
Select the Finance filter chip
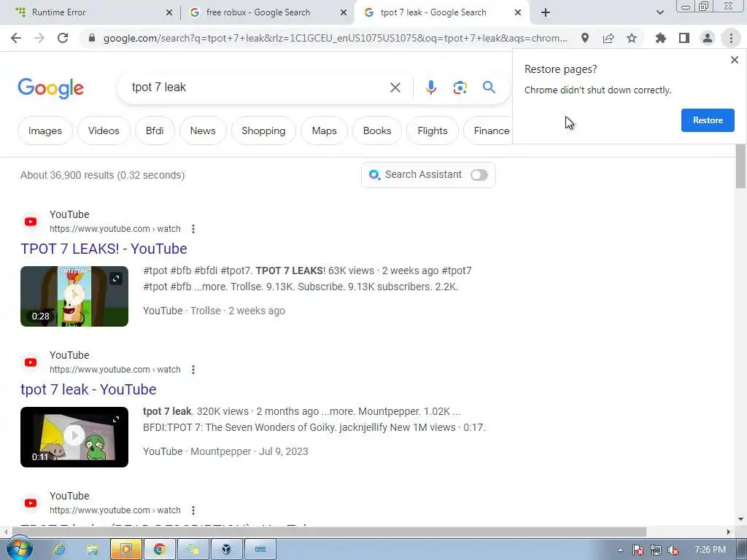pos(488,131)
